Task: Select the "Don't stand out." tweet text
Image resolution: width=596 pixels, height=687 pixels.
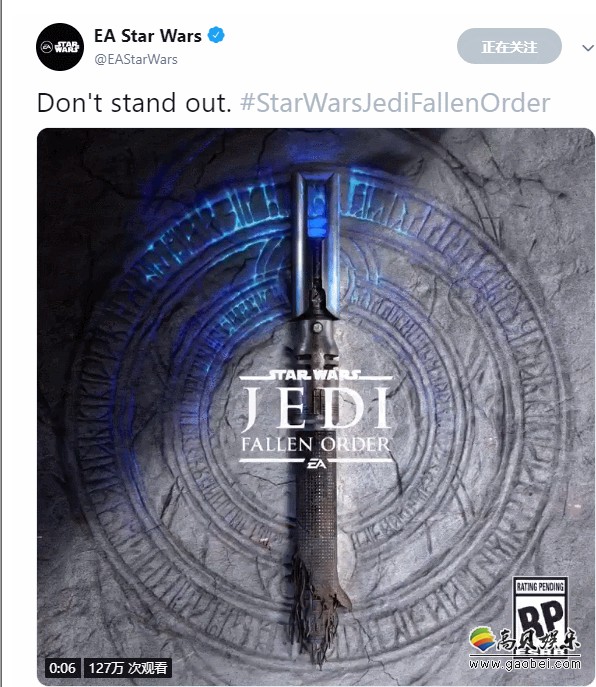Action: (x=134, y=103)
